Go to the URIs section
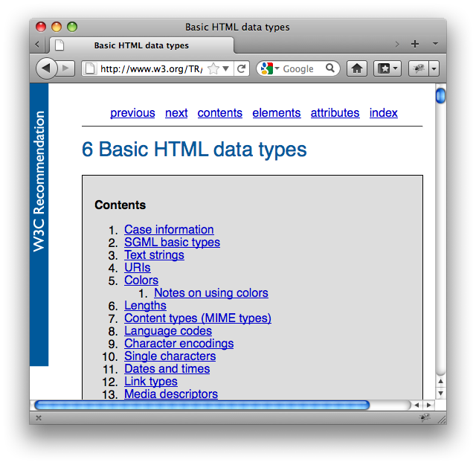The image size is (476, 465). point(138,268)
